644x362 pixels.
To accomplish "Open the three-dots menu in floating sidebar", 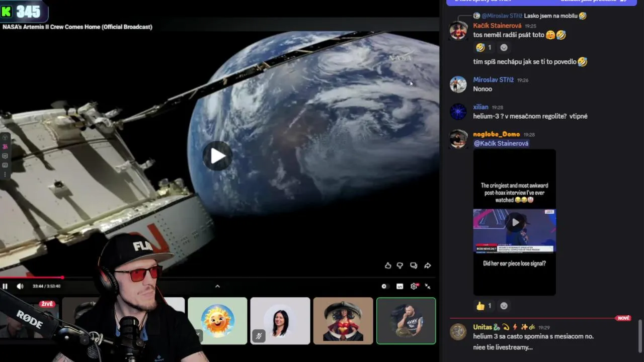I will (x=5, y=174).
